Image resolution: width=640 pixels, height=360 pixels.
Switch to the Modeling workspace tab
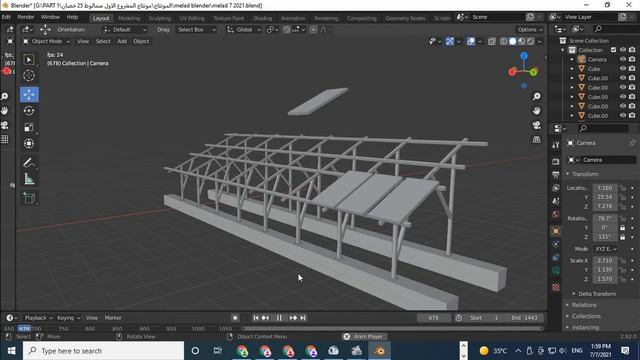tap(129, 18)
